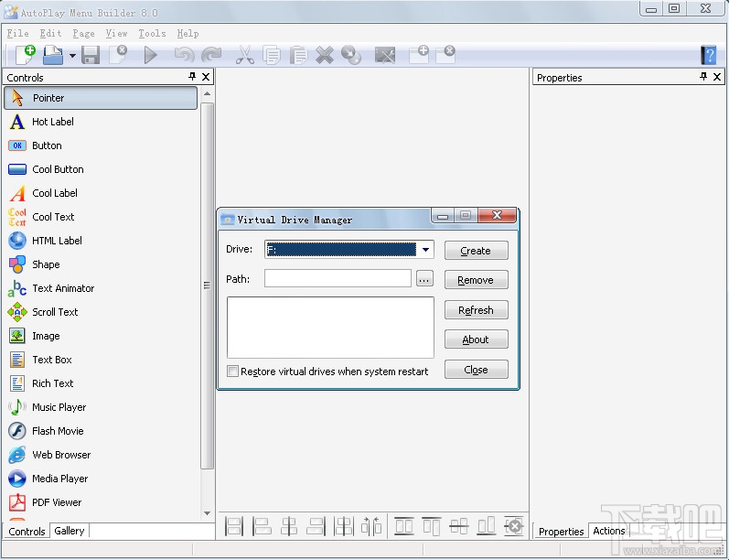Screen dimensions: 729x560
Task: Click the Refresh button
Action: click(476, 310)
